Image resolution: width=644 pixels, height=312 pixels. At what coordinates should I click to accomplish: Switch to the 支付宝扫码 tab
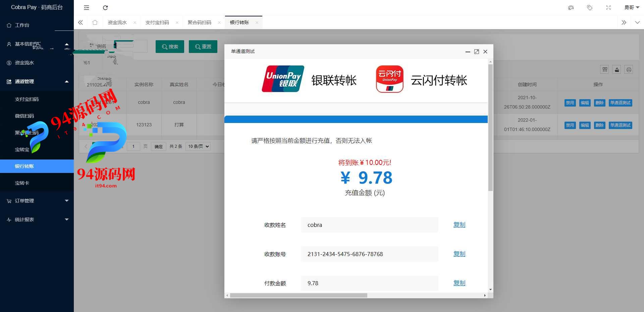pyautogui.click(x=157, y=22)
